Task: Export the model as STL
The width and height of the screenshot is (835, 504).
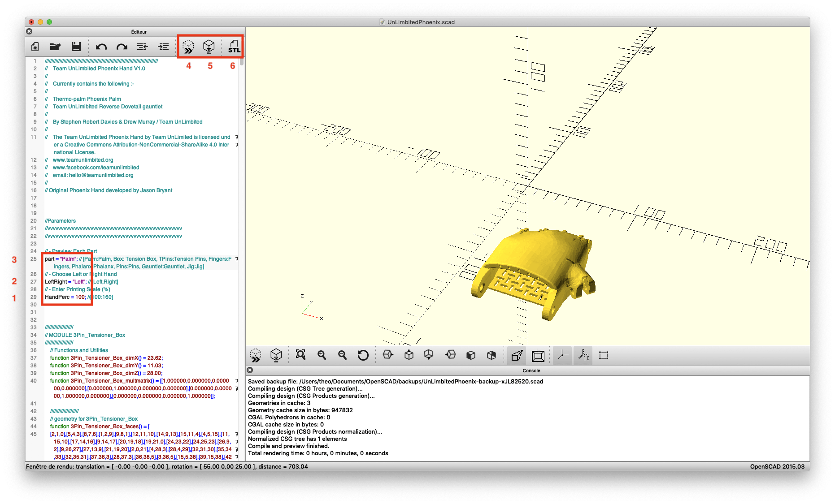Action: tap(234, 47)
